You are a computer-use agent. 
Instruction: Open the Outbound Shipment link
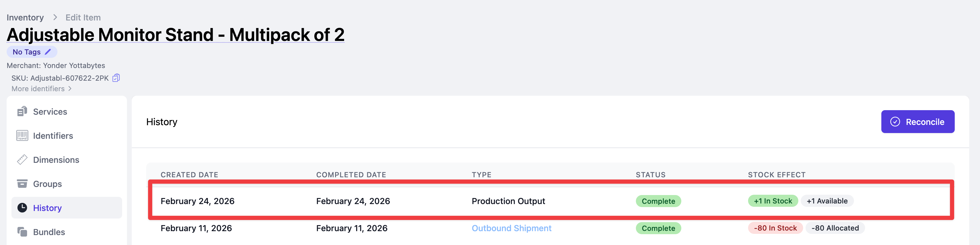point(511,228)
